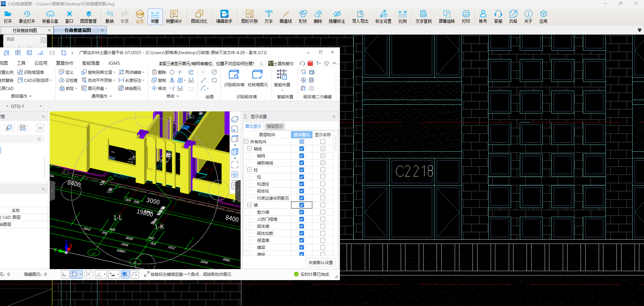Open 测量统计 measurement statistics

point(174,16)
